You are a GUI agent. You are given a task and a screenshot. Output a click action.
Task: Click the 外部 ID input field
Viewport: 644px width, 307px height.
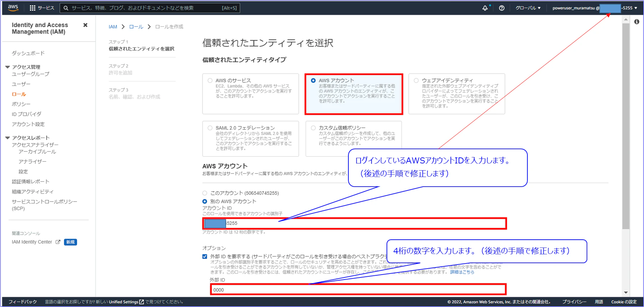pyautogui.click(x=358, y=290)
